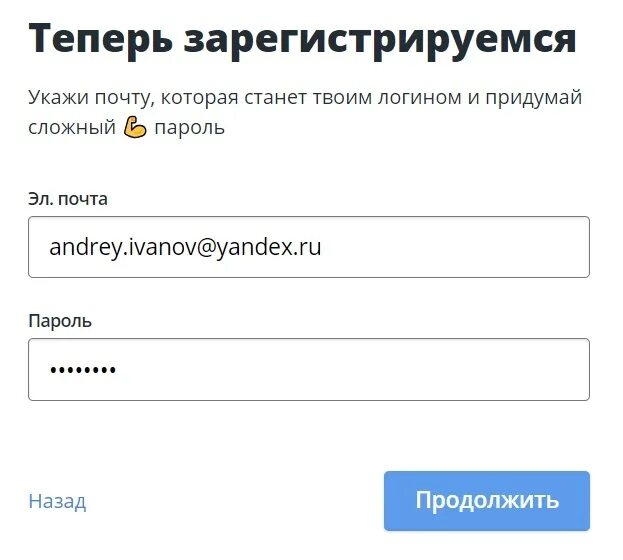This screenshot has height=560, width=623.
Task: Click the flexed biceps emoji icon
Action: [135, 128]
